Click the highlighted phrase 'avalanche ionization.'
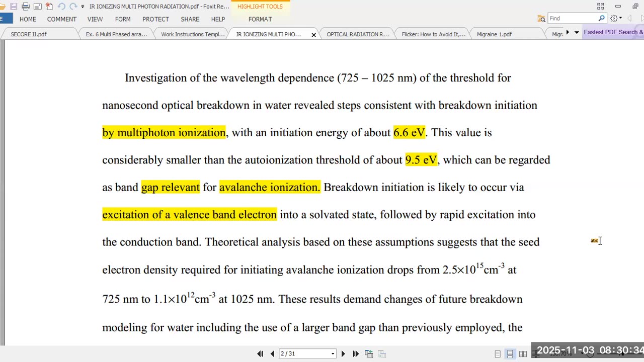Viewport: 644px width, 362px height. [270, 188]
